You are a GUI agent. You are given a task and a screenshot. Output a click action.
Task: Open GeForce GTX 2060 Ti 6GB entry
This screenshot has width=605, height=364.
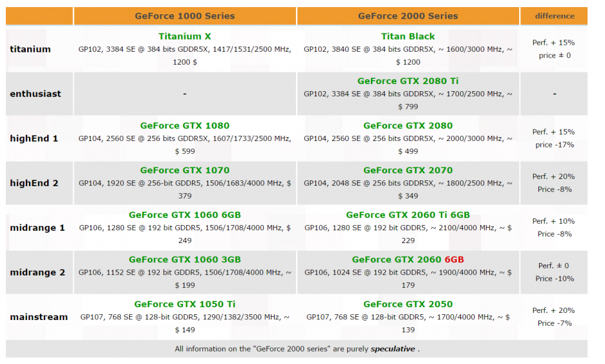[x=408, y=215]
